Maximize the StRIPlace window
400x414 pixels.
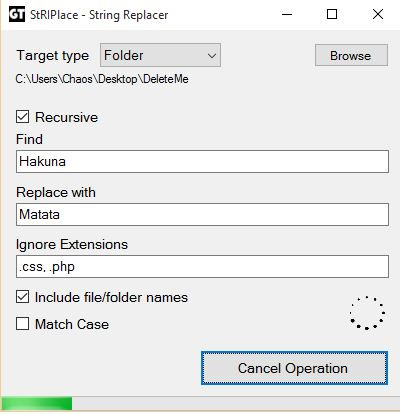(x=332, y=14)
